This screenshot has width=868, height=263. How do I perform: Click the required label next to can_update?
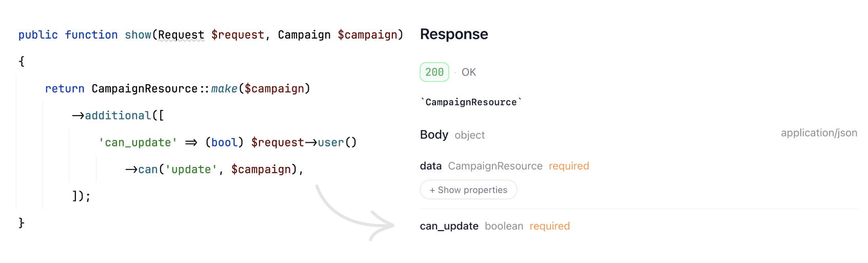click(549, 226)
